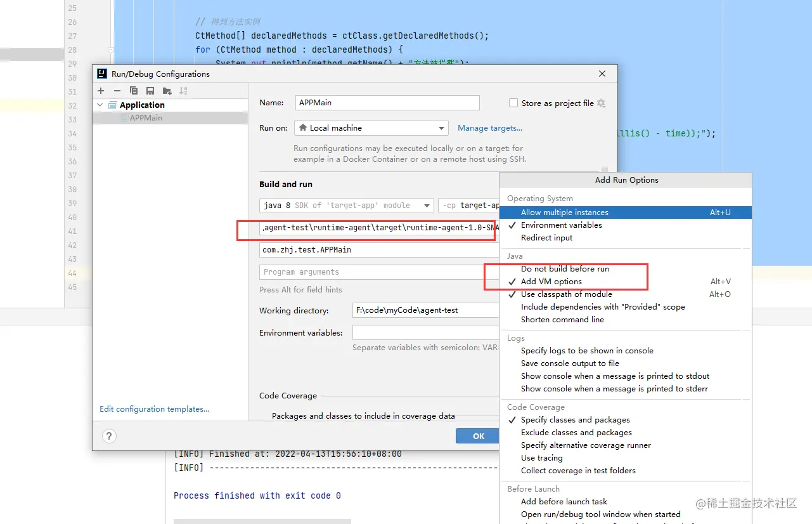Edit the main class field com.zhj.test.APPMain
This screenshot has width=812, height=524.
click(x=379, y=250)
